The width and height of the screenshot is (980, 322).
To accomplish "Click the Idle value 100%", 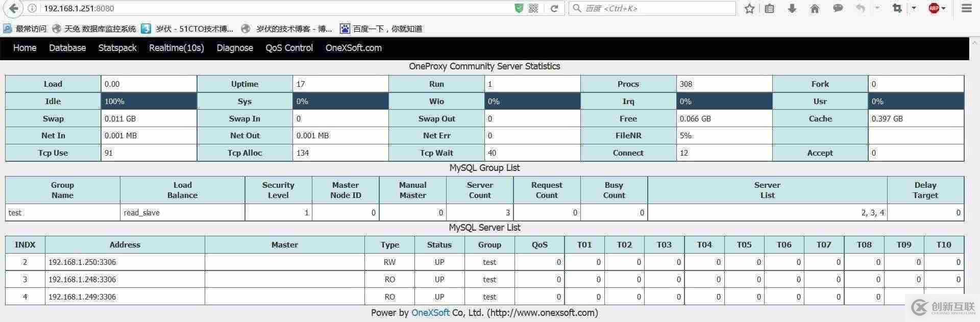I will [x=149, y=102].
